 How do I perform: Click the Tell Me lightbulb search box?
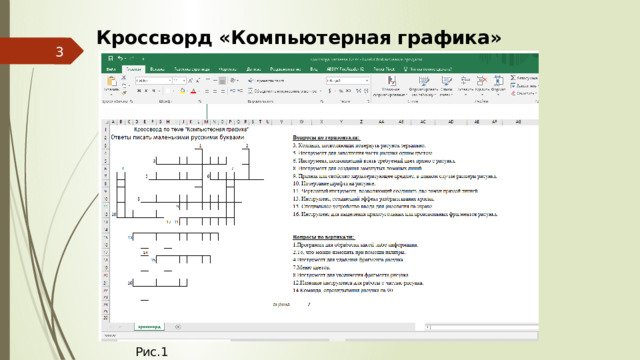click(x=427, y=69)
